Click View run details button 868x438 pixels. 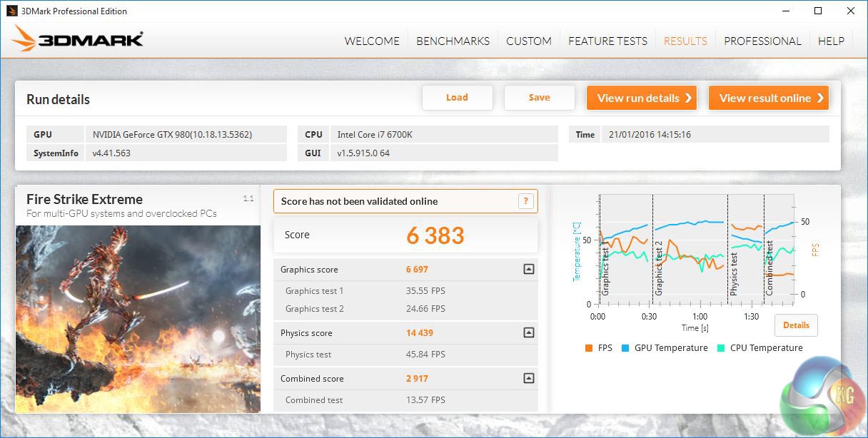click(642, 98)
